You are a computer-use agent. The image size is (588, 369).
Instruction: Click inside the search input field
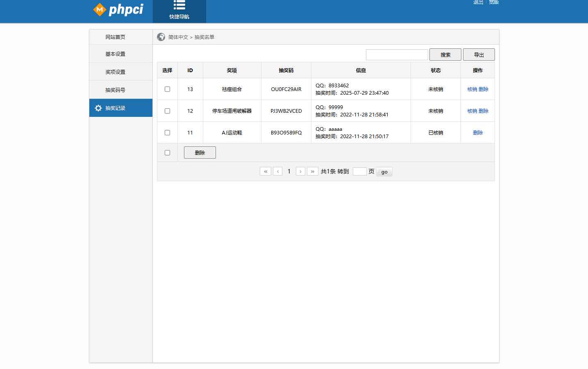pos(396,54)
